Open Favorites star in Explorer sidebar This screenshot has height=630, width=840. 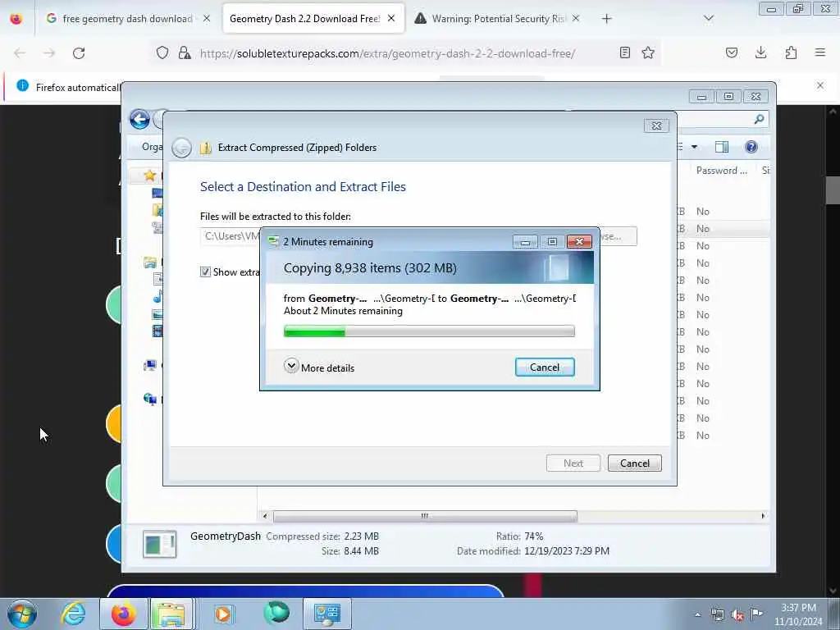149,176
